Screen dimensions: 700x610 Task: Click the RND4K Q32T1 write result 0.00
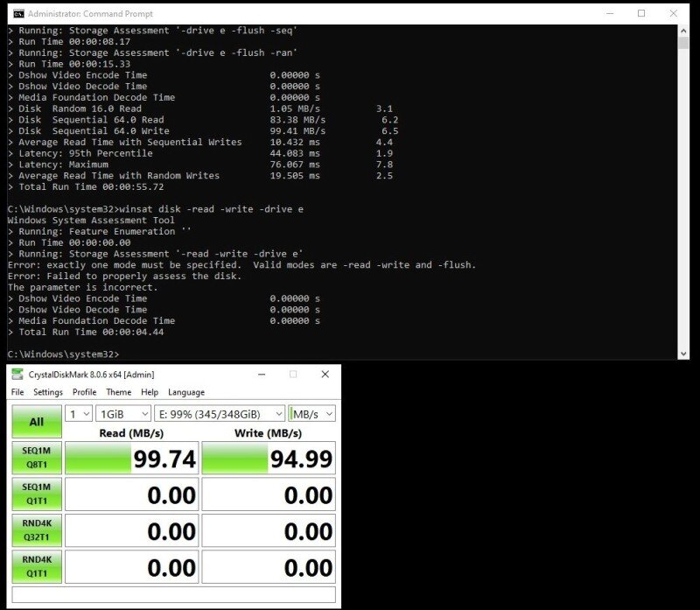tap(269, 530)
